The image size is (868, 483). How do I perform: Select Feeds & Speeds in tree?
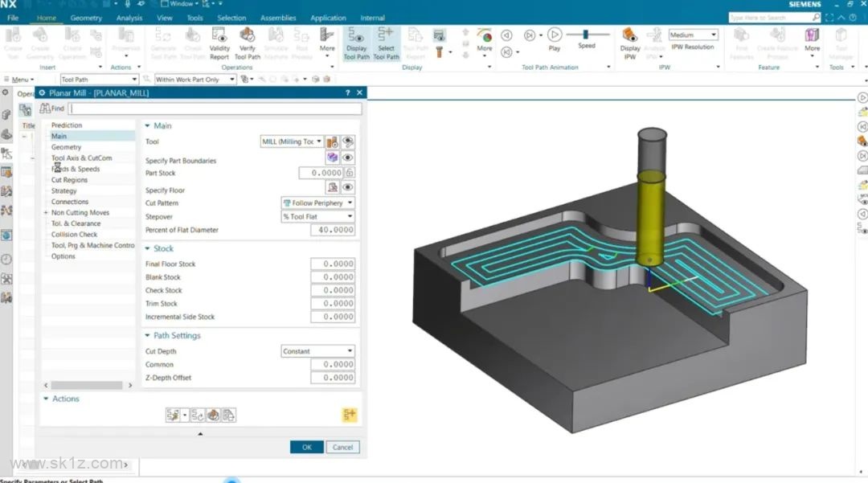pos(76,169)
